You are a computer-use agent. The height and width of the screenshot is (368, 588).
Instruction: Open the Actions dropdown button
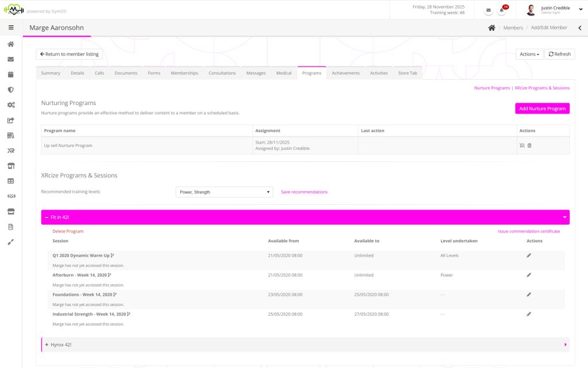tap(529, 54)
